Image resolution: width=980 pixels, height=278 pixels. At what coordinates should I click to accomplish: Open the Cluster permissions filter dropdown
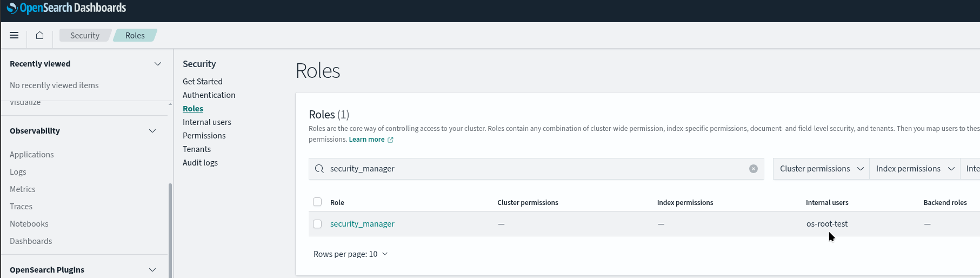coord(821,169)
